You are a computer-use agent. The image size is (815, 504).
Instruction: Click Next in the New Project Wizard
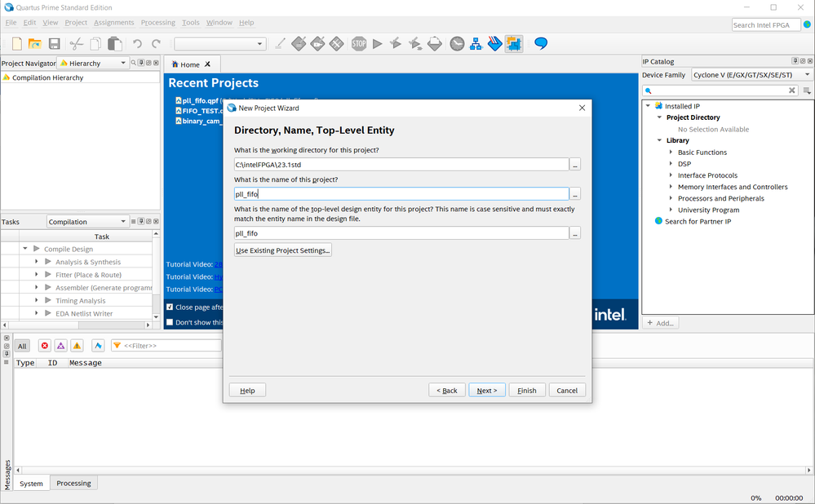tap(487, 390)
